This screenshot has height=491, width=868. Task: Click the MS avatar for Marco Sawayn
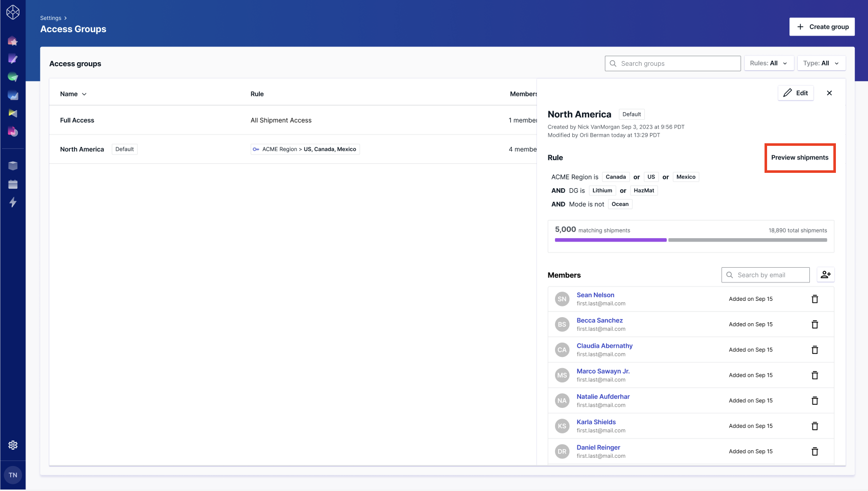[562, 375]
